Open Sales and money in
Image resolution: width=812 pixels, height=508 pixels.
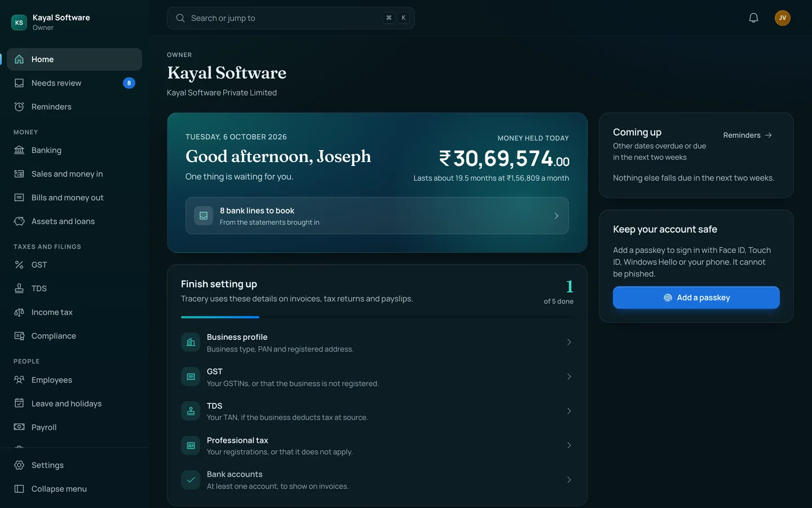[74, 174]
